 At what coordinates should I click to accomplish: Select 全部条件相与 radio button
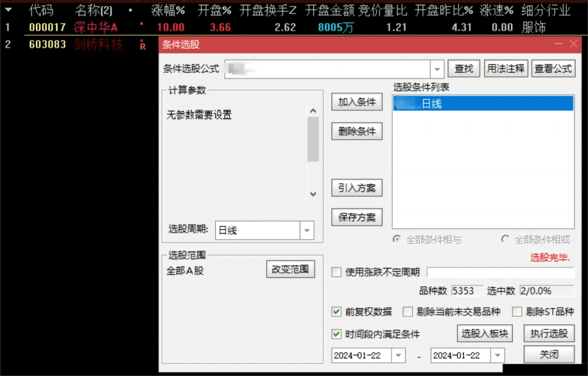pyautogui.click(x=396, y=239)
